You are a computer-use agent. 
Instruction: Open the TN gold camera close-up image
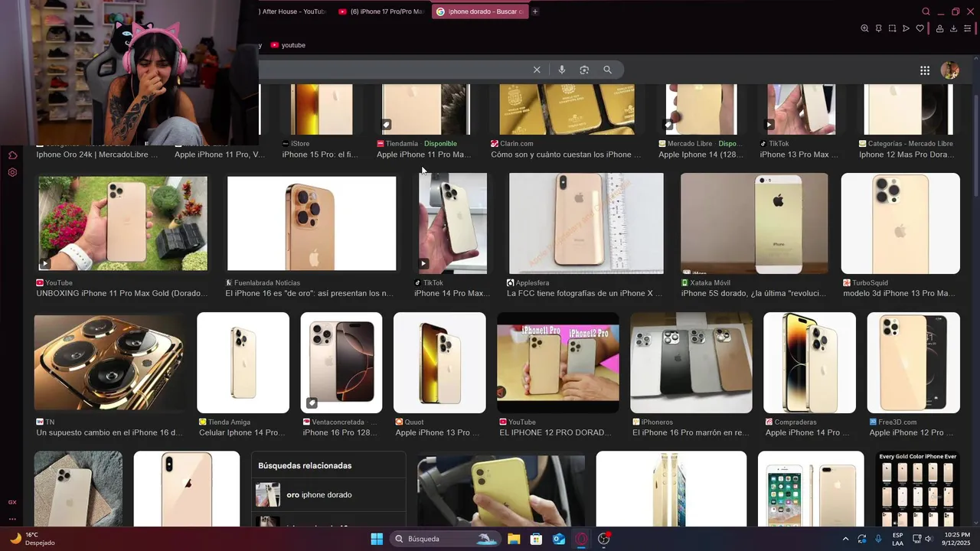109,362
